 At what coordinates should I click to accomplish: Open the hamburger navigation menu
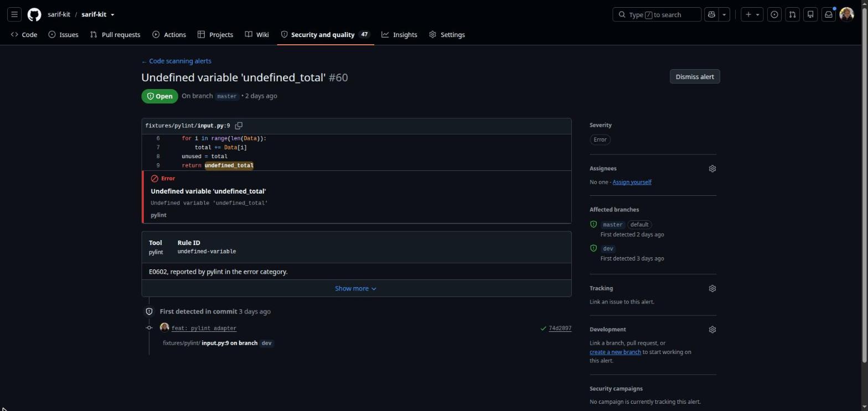click(x=15, y=14)
